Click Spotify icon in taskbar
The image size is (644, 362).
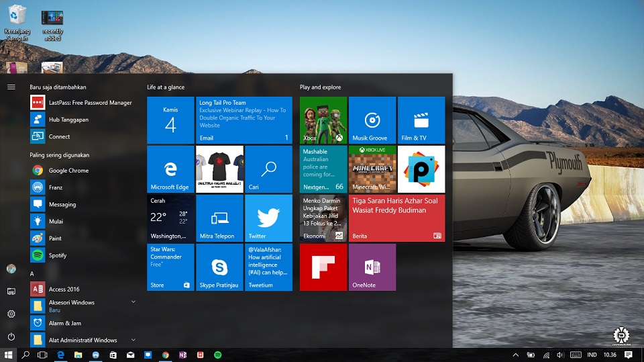pos(218,355)
